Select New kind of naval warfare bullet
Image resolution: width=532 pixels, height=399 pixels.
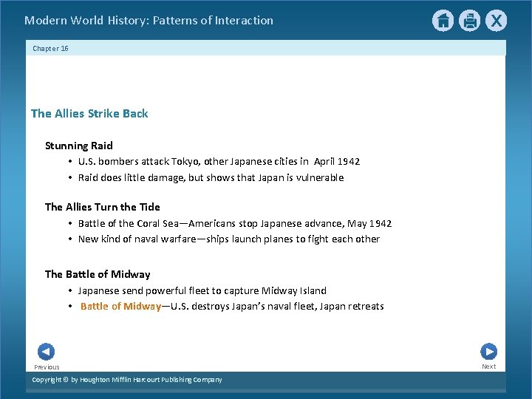[x=229, y=239]
